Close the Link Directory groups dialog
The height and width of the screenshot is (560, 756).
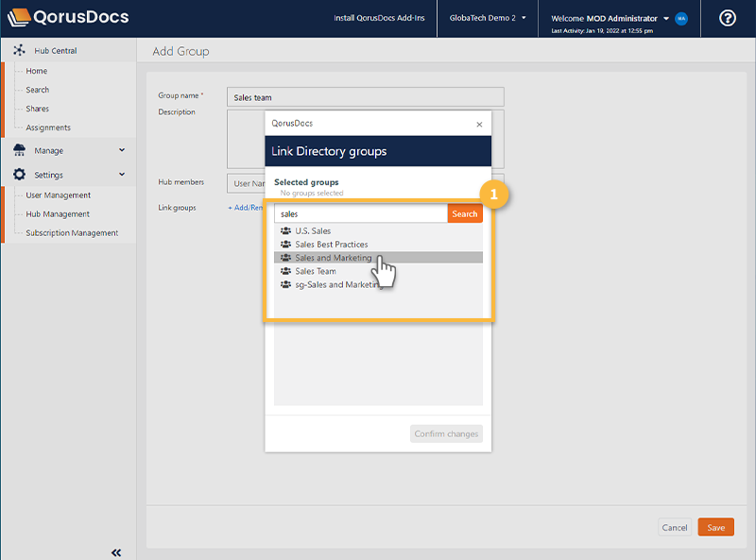[x=479, y=125]
